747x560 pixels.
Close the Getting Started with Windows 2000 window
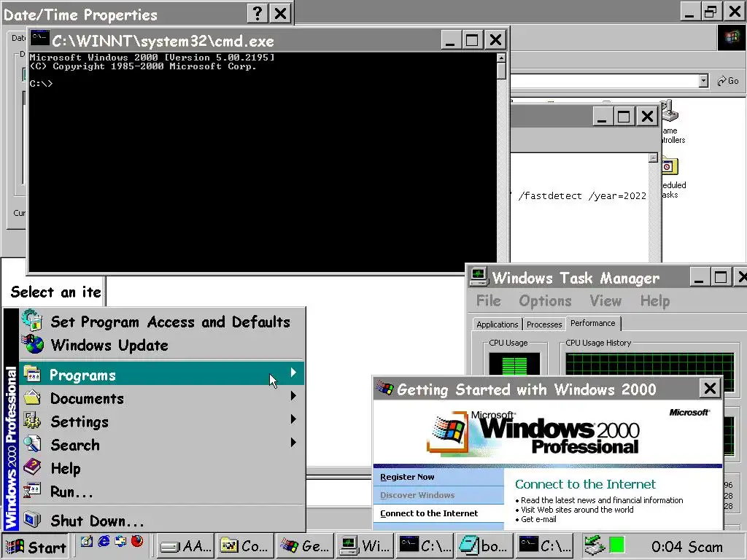click(x=710, y=389)
